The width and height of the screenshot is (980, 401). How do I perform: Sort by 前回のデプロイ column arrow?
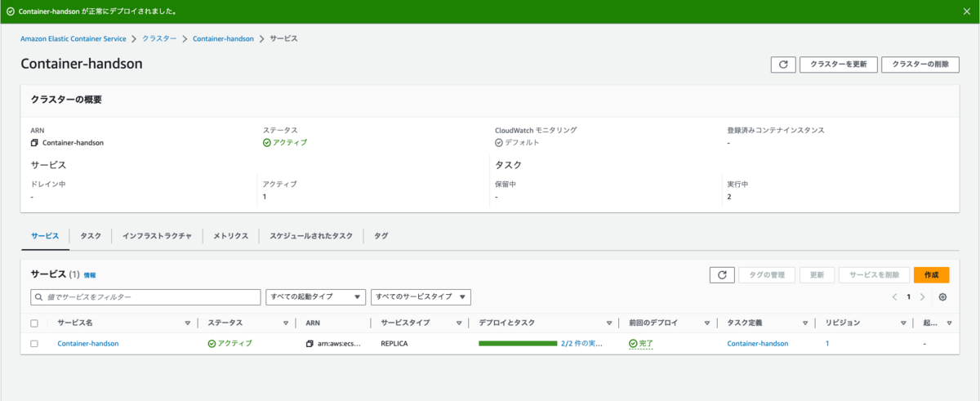point(707,323)
